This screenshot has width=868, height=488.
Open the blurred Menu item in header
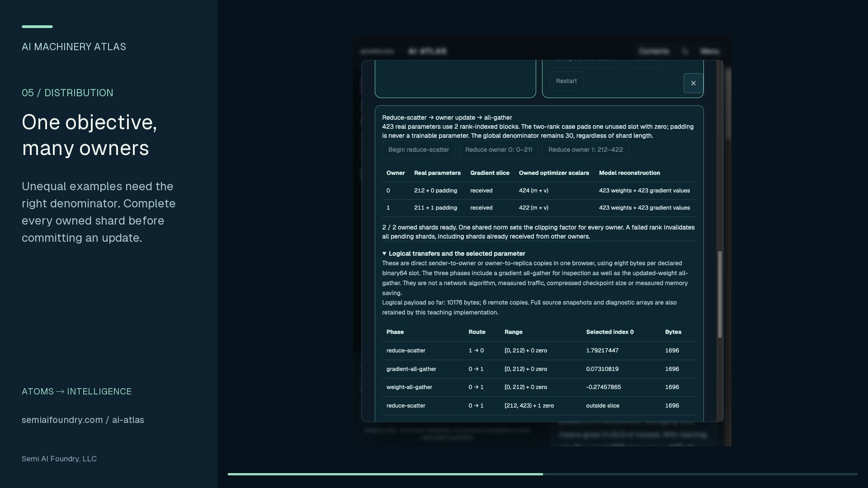[x=710, y=52]
